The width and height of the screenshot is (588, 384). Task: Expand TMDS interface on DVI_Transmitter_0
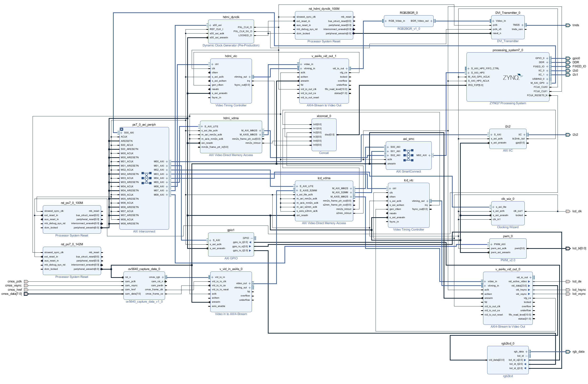(x=522, y=25)
